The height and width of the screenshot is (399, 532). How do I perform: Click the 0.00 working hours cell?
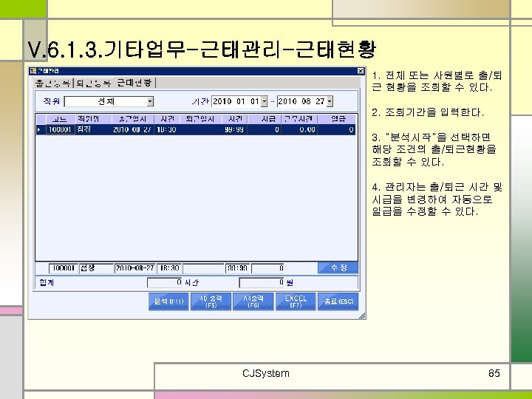[x=299, y=129]
